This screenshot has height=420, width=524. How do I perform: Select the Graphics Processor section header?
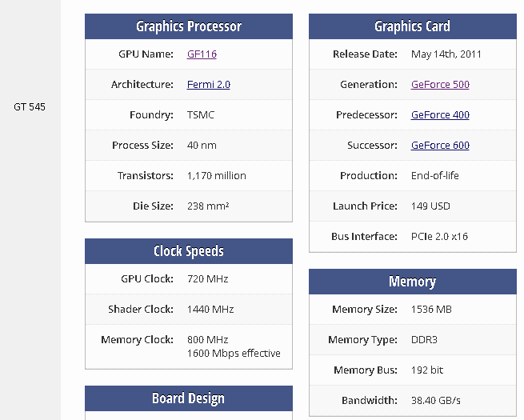pyautogui.click(x=189, y=26)
